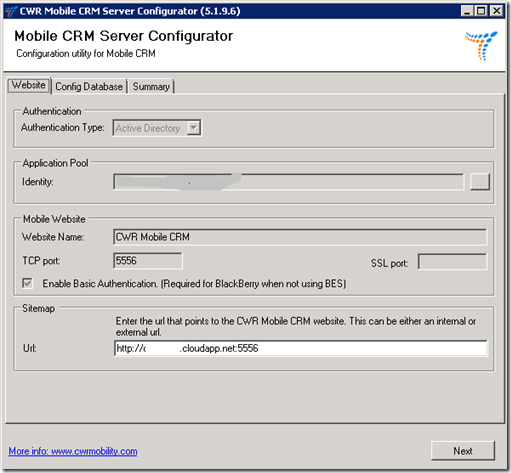
Task: Open the www.cwrmobility.com More info link
Action: click(x=73, y=451)
